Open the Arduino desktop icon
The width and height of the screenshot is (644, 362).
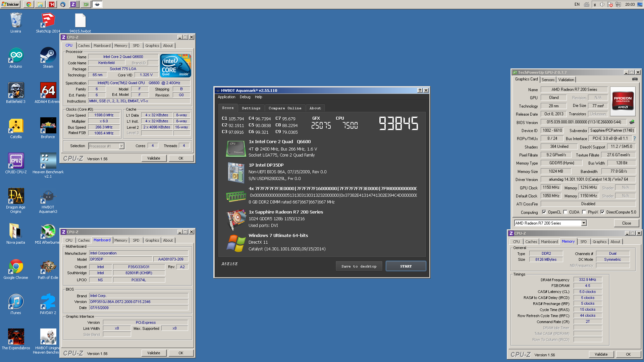click(16, 58)
